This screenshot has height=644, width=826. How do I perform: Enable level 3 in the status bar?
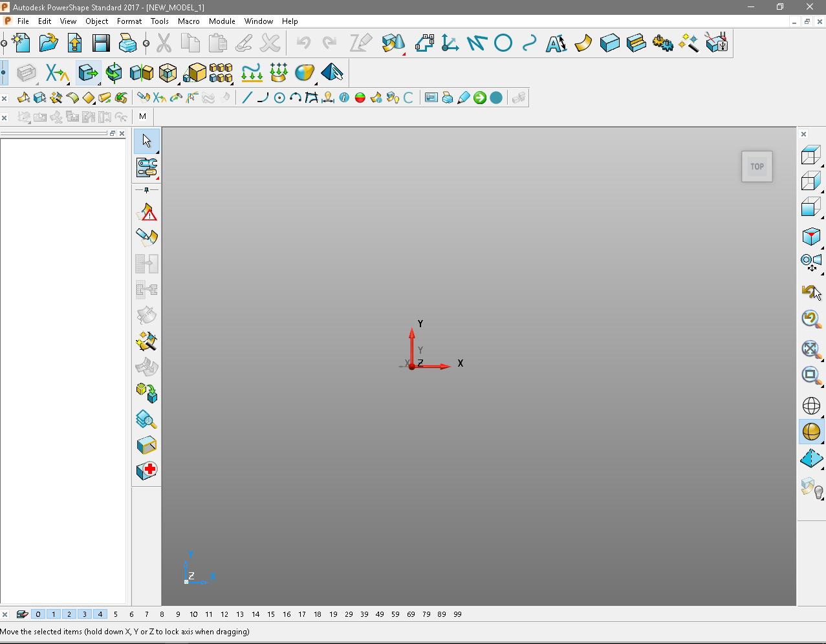pyautogui.click(x=84, y=614)
